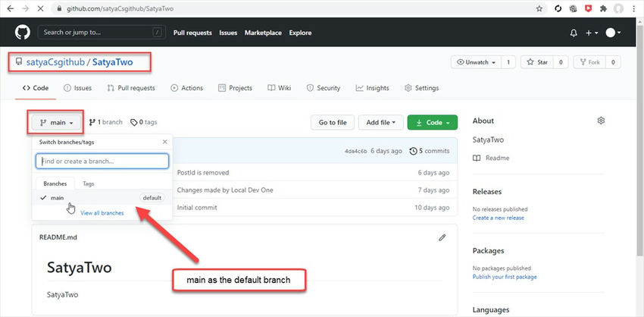Screen dimensions: 644x317
Task: Go to Explore
Action: tap(300, 33)
